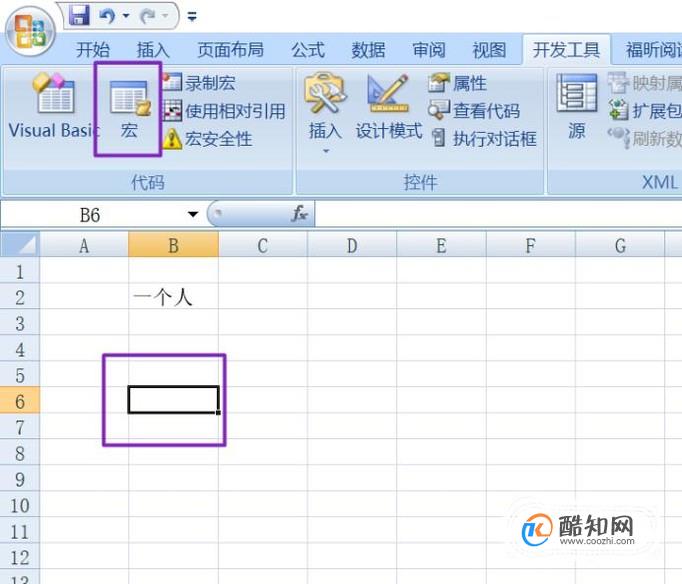Select row 10 header

click(20, 505)
